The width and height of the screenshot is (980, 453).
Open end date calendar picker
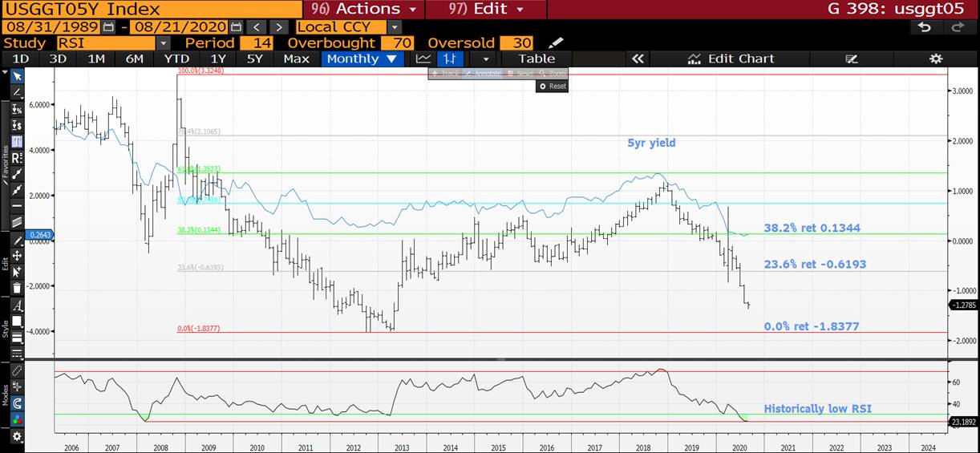pos(236,26)
